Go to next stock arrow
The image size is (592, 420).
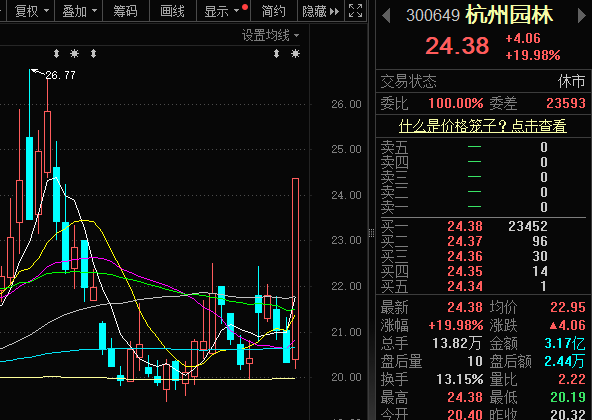[x=582, y=16]
